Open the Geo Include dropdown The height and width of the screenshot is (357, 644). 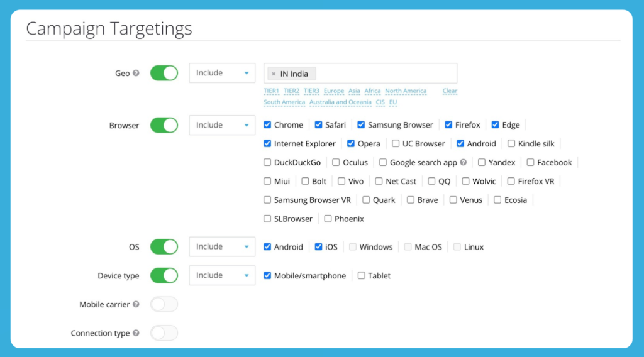click(x=222, y=73)
